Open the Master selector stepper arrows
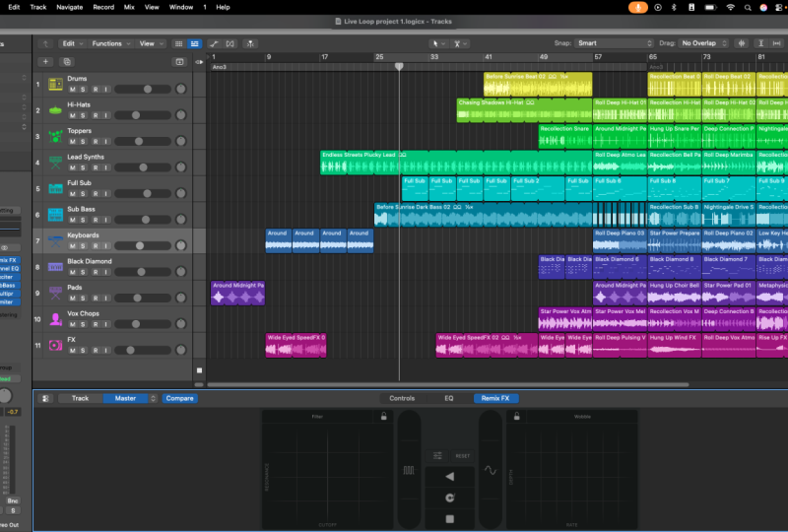This screenshot has height=532, width=788. (153, 398)
